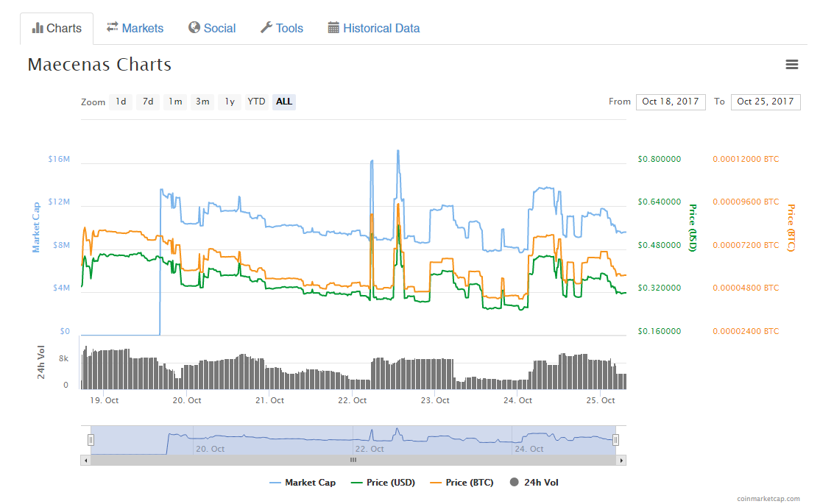
Task: Click the calendar icon beside Historical Data
Action: pyautogui.click(x=333, y=27)
